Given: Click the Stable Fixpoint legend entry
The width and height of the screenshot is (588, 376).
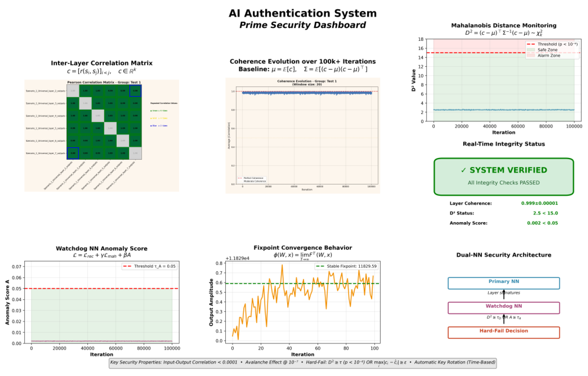Looking at the screenshot, I should click(x=347, y=266).
